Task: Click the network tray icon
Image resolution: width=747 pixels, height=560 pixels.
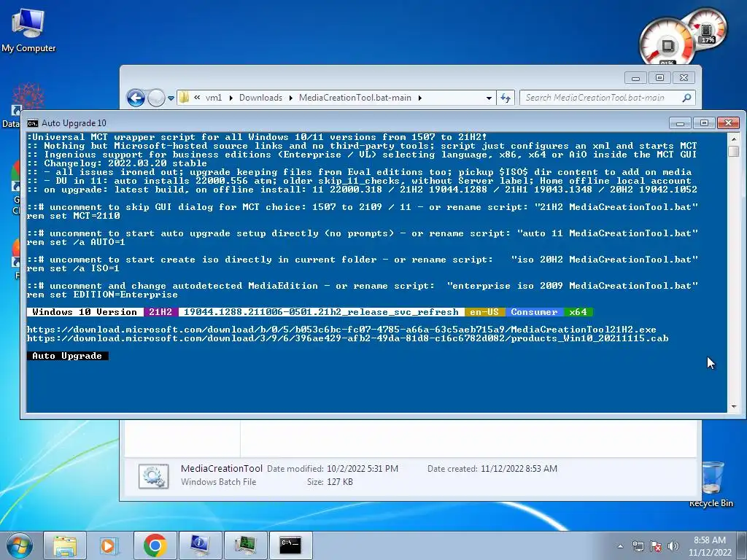Action: tap(638, 546)
